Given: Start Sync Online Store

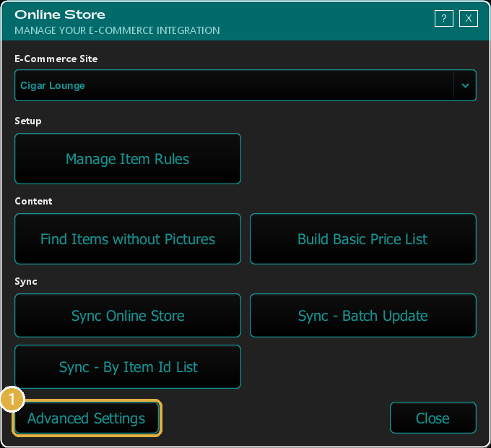Looking at the screenshot, I should click(128, 316).
